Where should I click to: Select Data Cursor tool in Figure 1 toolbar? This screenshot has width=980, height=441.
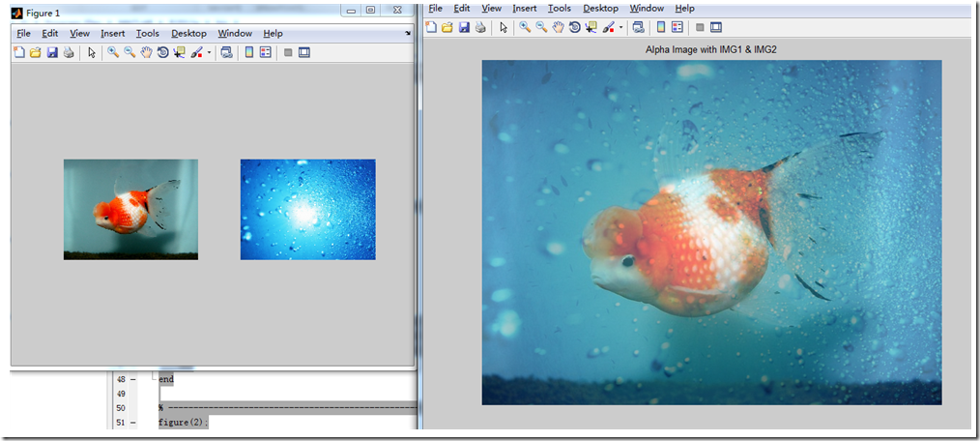click(x=180, y=52)
